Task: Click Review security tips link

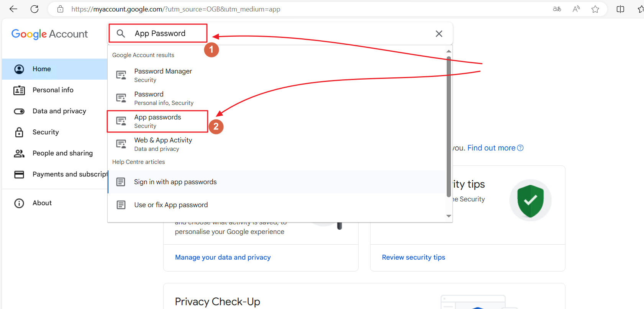Action: (x=413, y=257)
